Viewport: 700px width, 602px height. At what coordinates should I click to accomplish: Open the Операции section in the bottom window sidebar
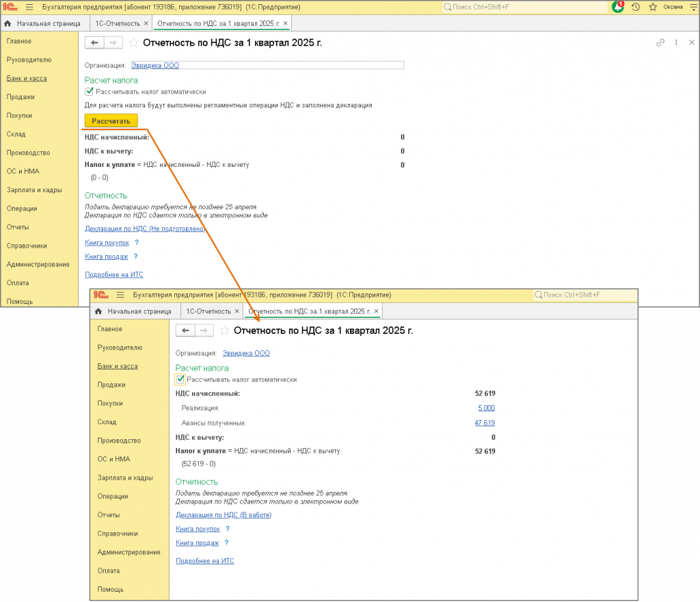tap(113, 496)
